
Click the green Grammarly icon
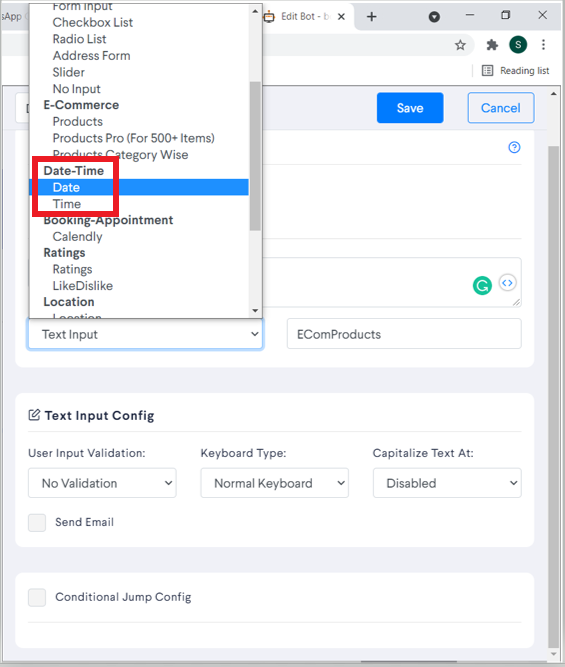[x=482, y=285]
